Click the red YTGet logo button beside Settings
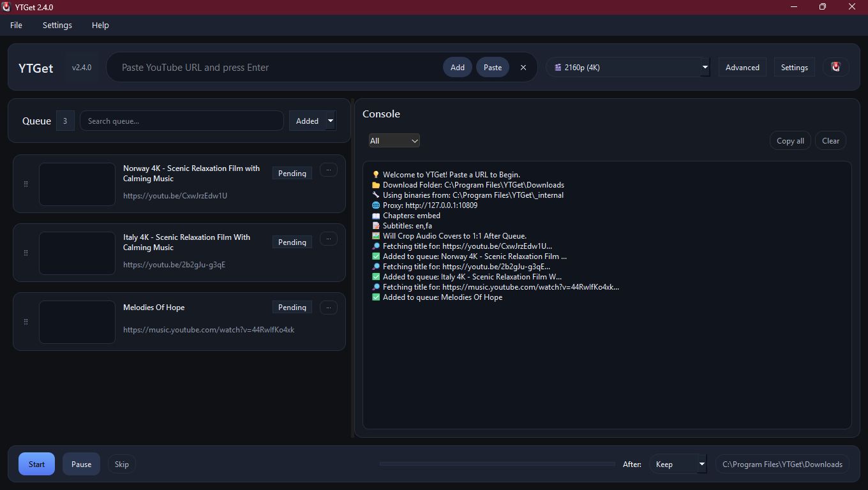Screen dimensions: 868x490 point(835,67)
